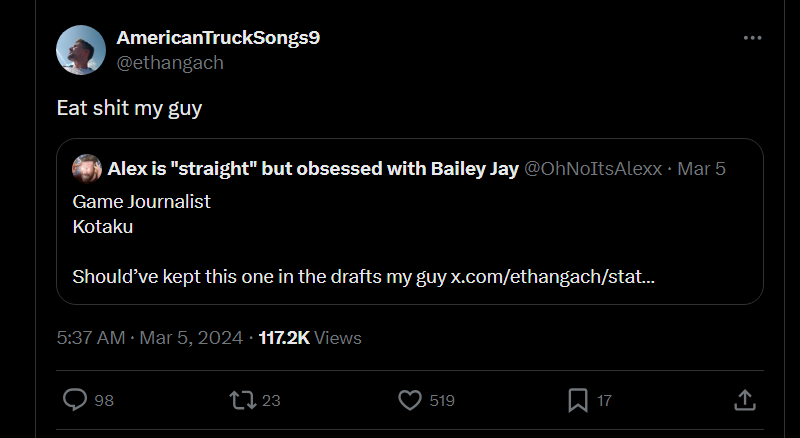Image resolution: width=800 pixels, height=438 pixels.
Task: Click the 98 replies count
Action: coord(104,401)
